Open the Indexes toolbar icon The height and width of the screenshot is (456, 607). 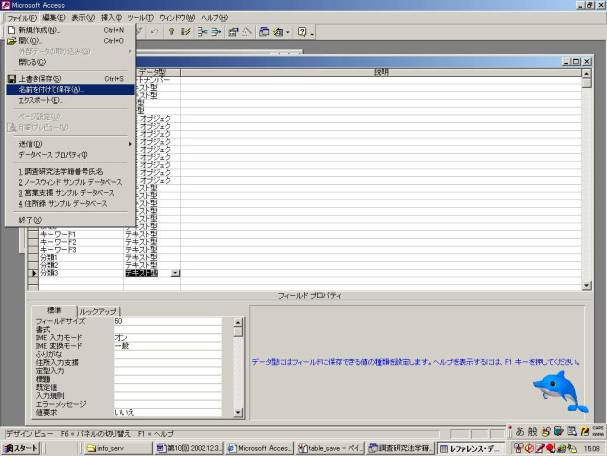point(185,32)
